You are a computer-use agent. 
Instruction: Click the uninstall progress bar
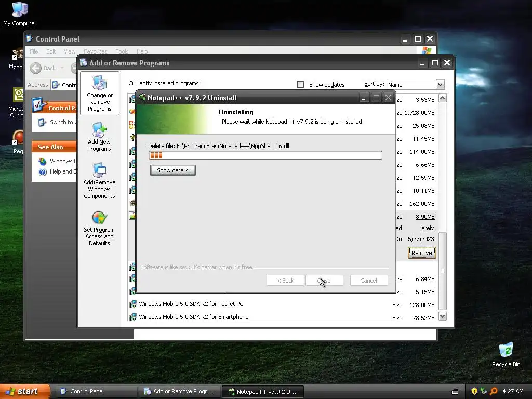pyautogui.click(x=265, y=155)
